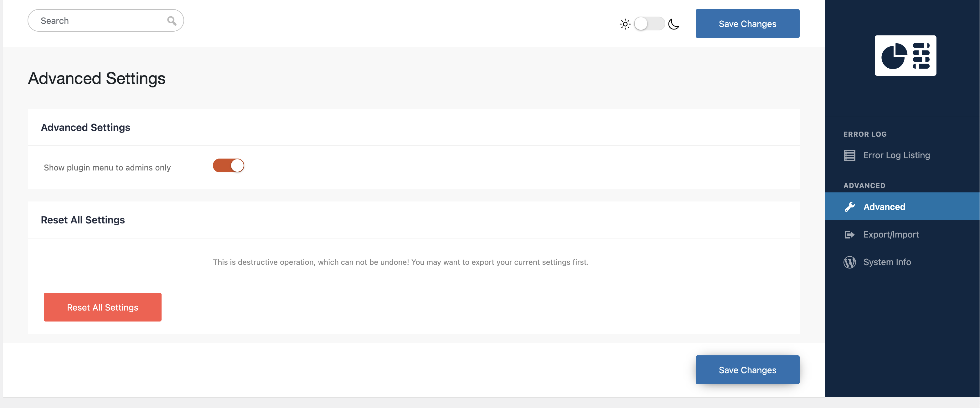Click the Reset All Settings section heading
Viewport: 980px width, 408px height.
click(83, 220)
